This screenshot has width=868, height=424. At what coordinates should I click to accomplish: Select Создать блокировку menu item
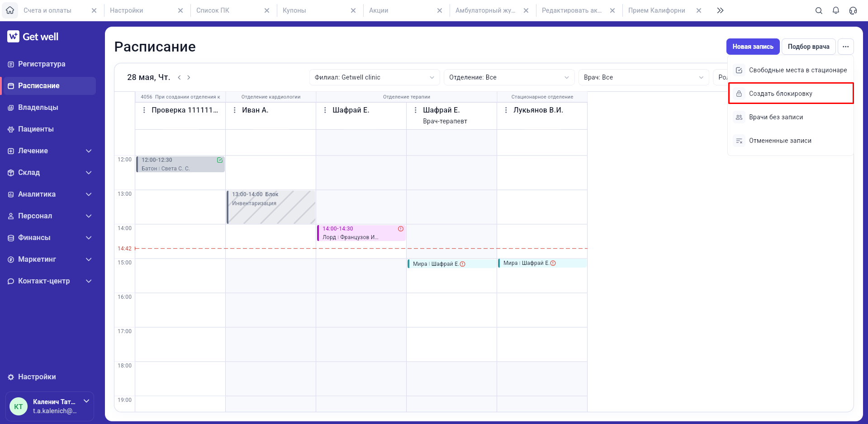791,94
